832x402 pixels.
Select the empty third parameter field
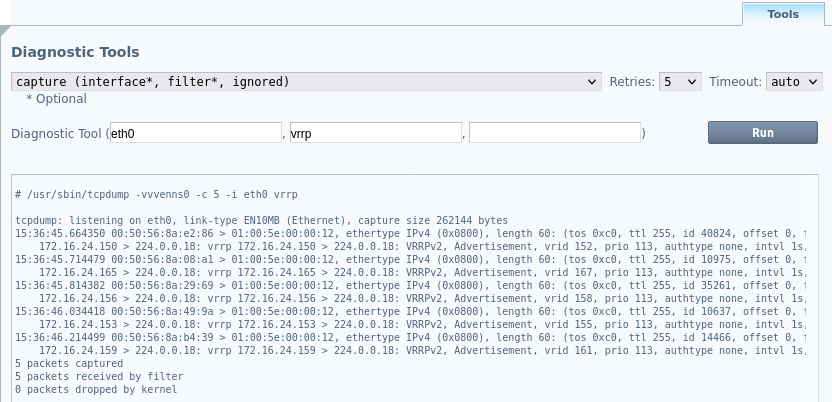coord(554,133)
